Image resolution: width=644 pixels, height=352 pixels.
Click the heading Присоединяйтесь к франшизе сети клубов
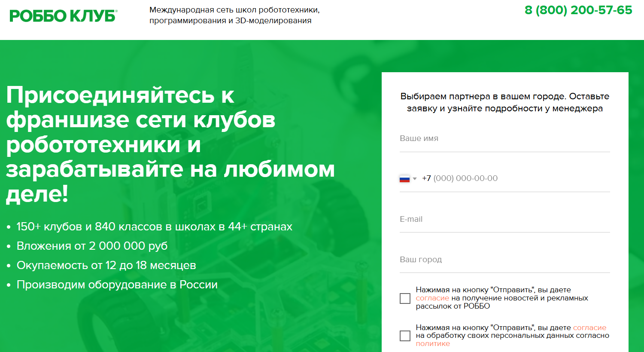point(170,144)
